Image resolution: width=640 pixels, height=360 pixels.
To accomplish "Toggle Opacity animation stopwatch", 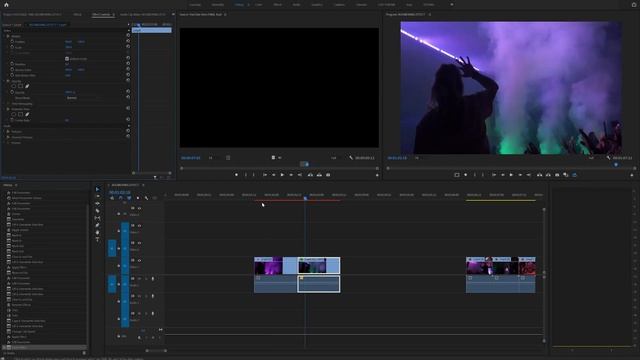I will coord(12,92).
